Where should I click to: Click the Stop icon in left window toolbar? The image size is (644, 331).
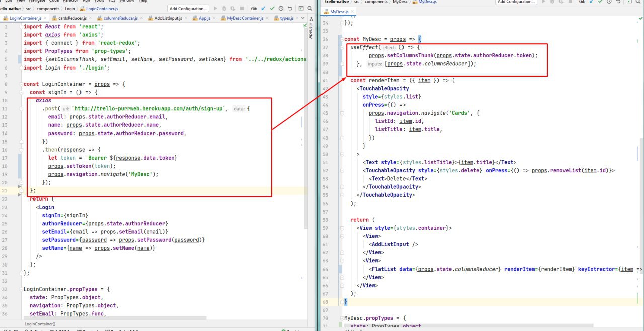pyautogui.click(x=242, y=8)
